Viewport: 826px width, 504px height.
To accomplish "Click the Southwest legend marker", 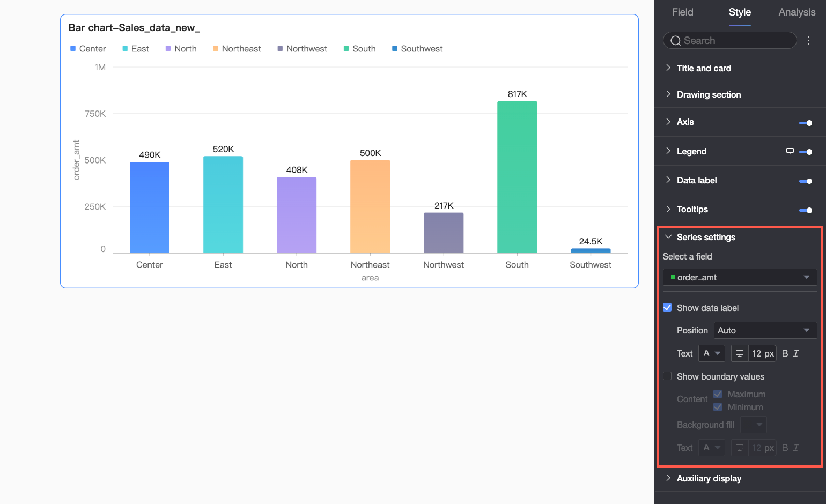I will [395, 49].
